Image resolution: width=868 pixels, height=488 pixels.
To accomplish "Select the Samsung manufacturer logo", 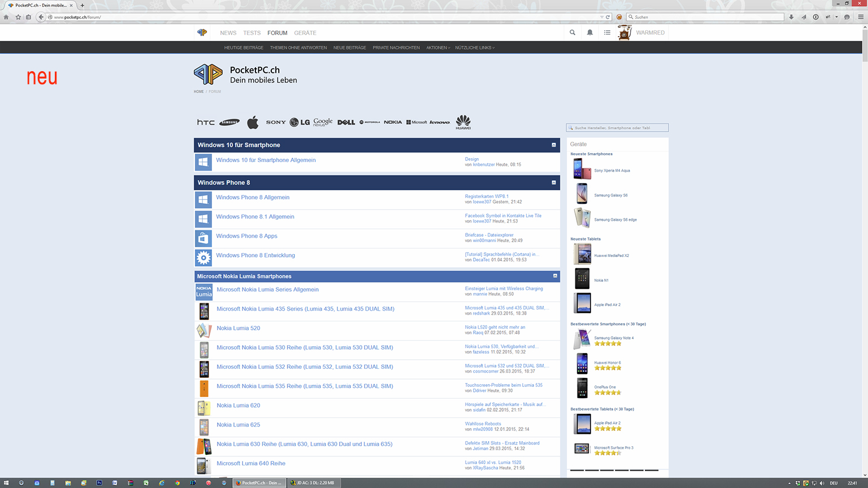I will [x=229, y=122].
